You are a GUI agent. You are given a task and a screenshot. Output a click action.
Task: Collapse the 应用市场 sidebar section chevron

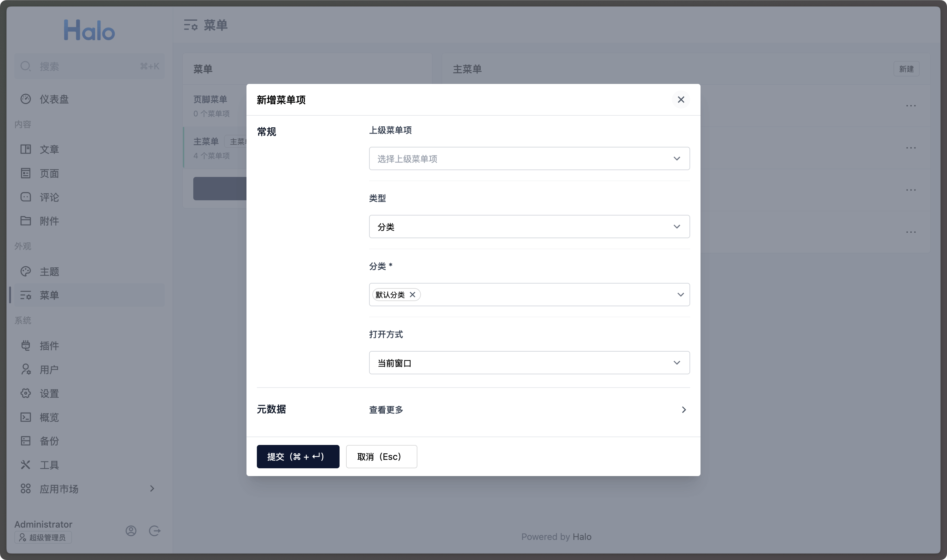pyautogui.click(x=151, y=488)
